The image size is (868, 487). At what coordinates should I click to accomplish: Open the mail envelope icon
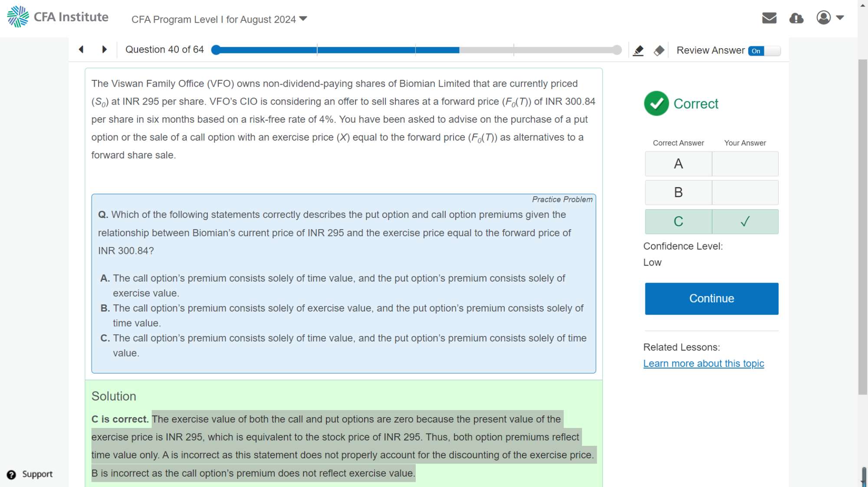(769, 18)
